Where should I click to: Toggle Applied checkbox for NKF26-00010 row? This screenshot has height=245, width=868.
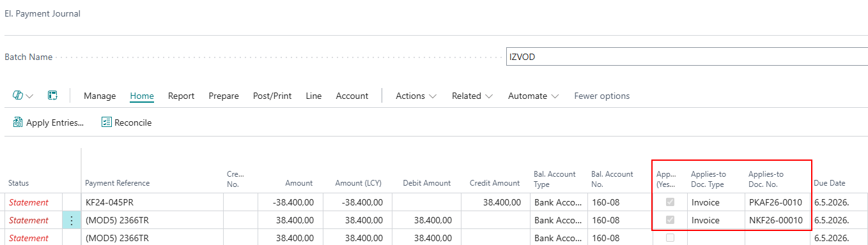click(x=670, y=220)
